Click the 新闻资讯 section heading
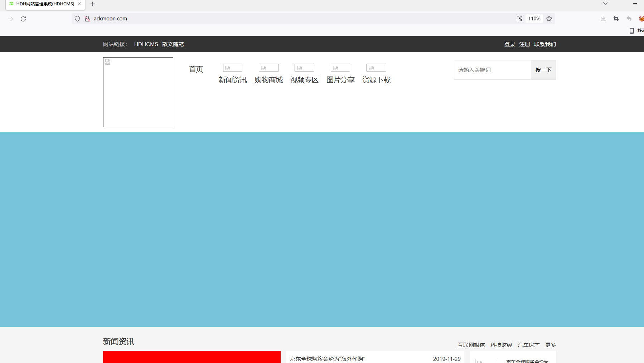The image size is (644, 363). (x=119, y=342)
